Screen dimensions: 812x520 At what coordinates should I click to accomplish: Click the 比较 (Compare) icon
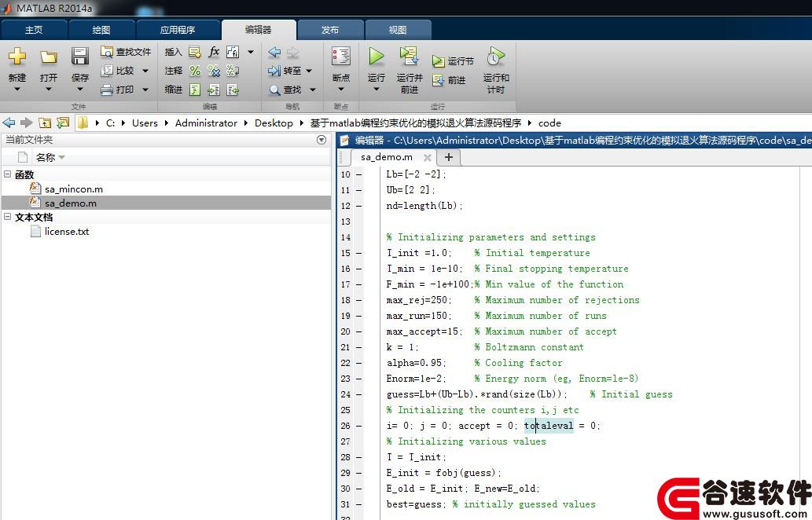107,71
